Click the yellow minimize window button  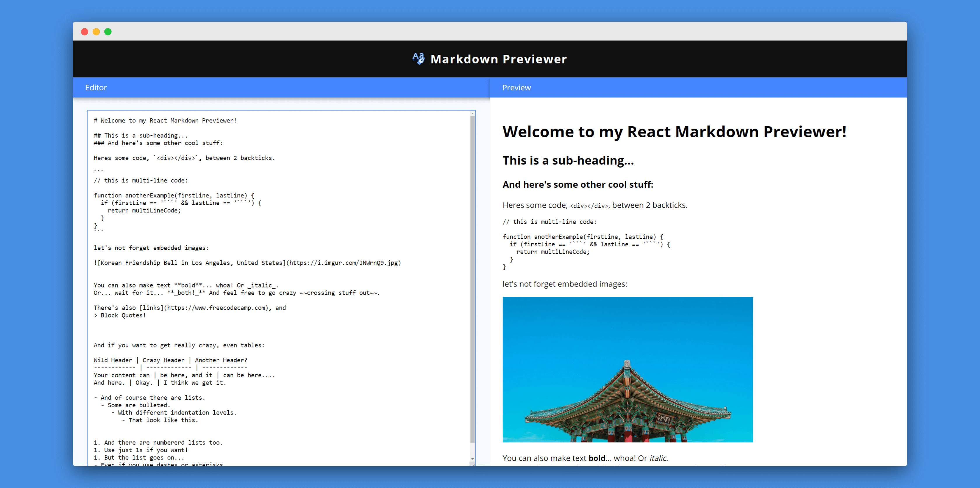click(x=96, y=31)
